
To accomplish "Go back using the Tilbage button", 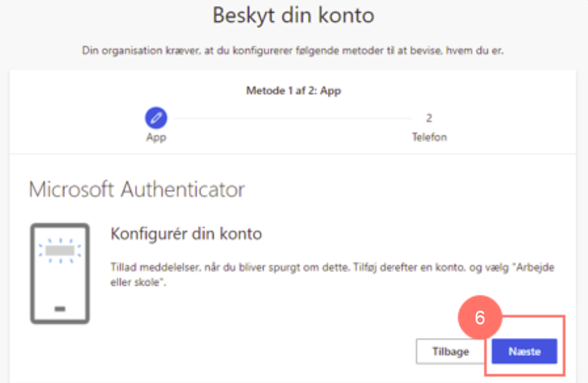I will point(450,351).
